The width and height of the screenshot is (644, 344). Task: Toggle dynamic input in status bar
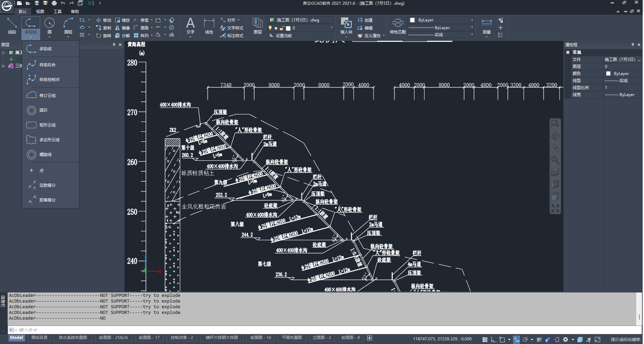coord(516,339)
